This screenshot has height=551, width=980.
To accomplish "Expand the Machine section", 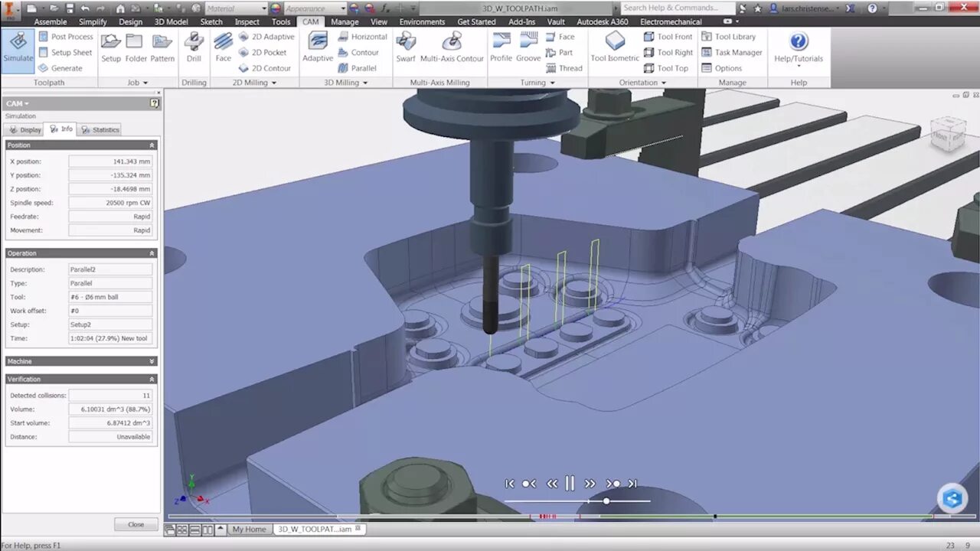I will (x=152, y=361).
